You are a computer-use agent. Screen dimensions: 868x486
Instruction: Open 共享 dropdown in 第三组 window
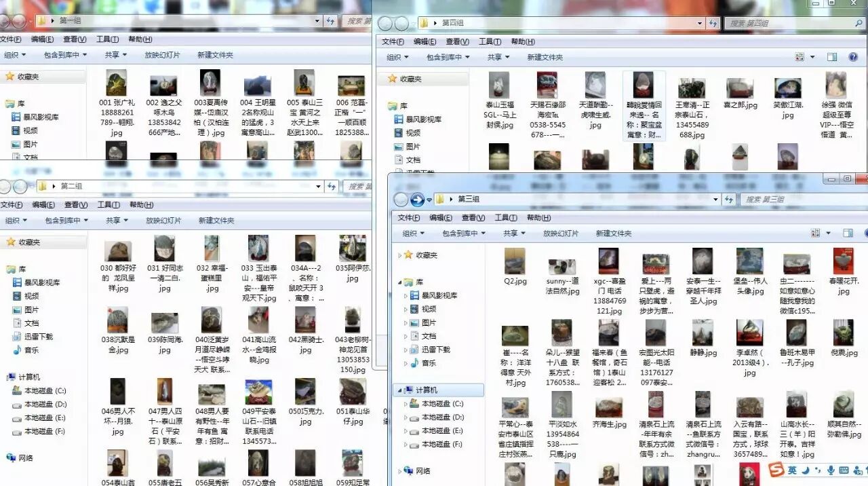pos(514,233)
